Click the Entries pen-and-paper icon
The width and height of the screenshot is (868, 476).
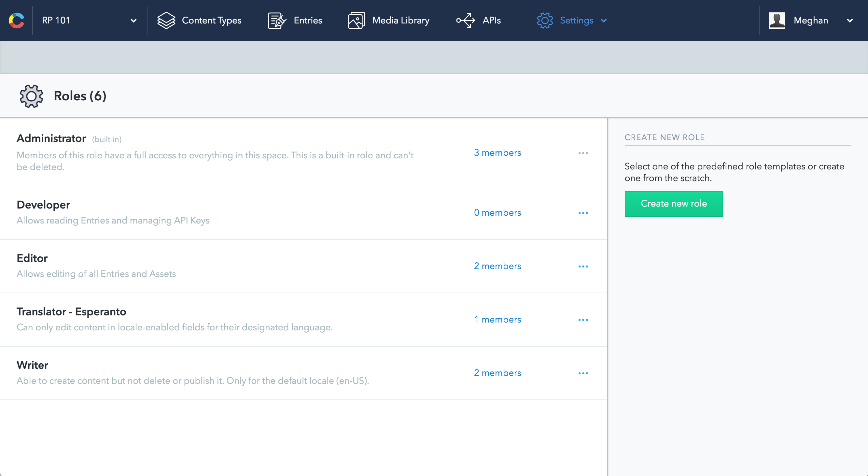point(277,21)
